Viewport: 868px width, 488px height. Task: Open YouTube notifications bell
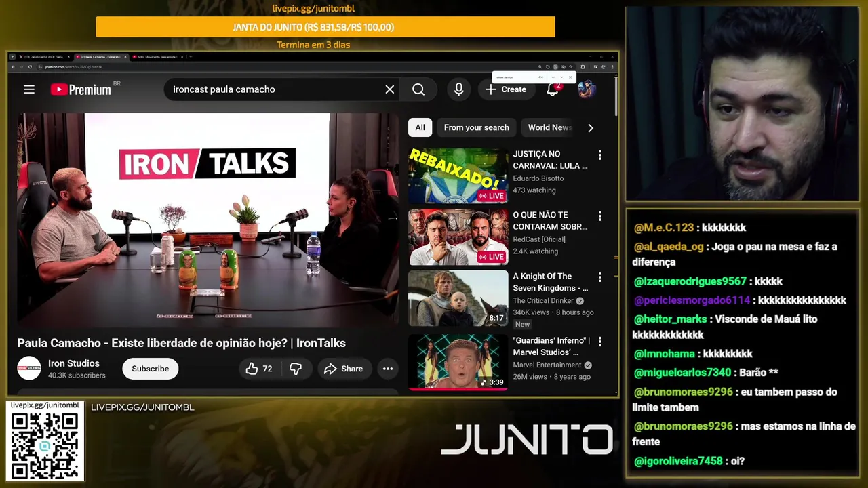[x=553, y=89]
